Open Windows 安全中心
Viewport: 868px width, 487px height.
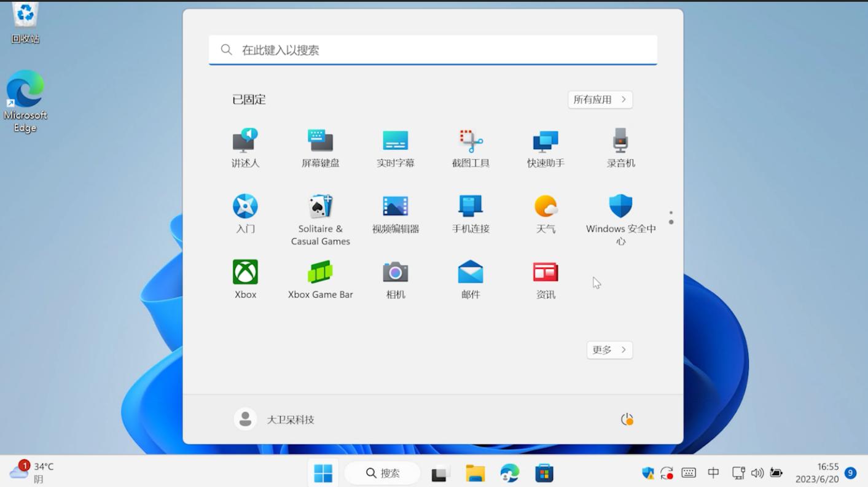(620, 213)
